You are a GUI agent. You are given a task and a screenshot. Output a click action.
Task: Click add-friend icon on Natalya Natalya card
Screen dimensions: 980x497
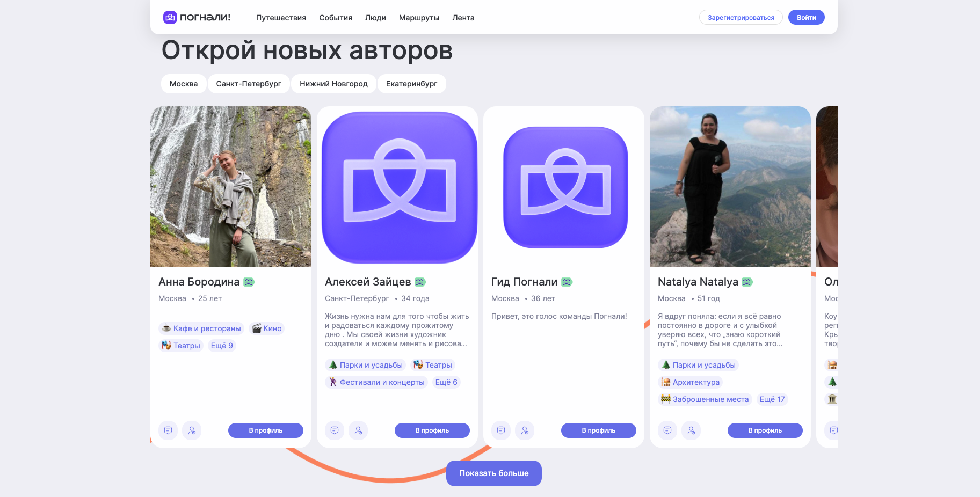[691, 430]
